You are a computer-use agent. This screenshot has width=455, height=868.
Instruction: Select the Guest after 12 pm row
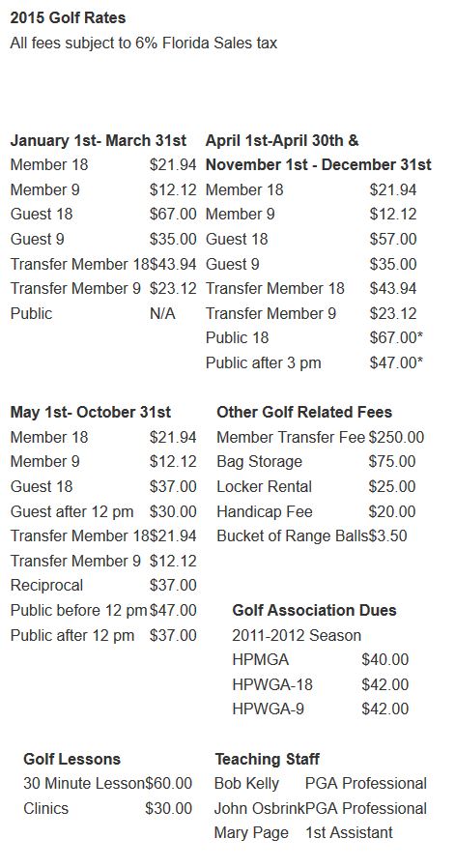coord(103,511)
